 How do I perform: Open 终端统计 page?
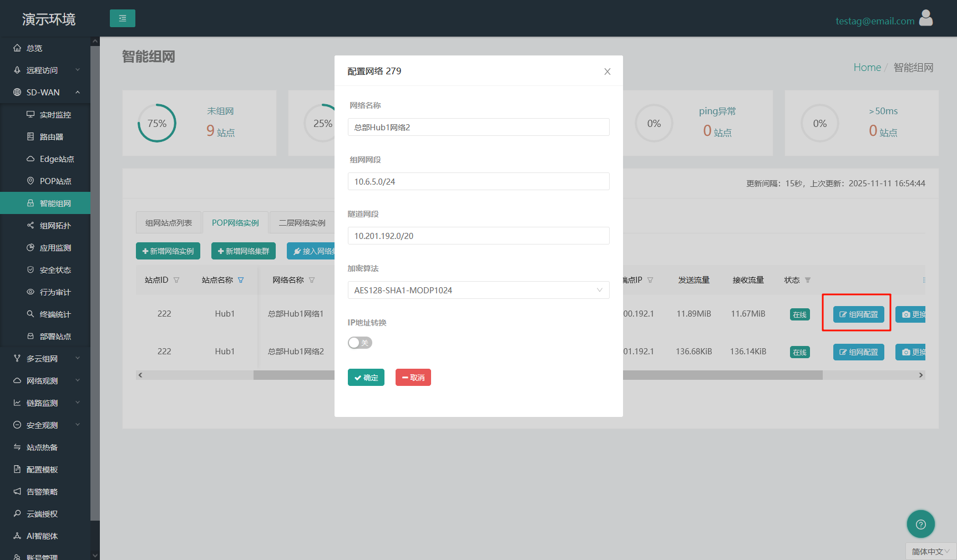(x=45, y=314)
